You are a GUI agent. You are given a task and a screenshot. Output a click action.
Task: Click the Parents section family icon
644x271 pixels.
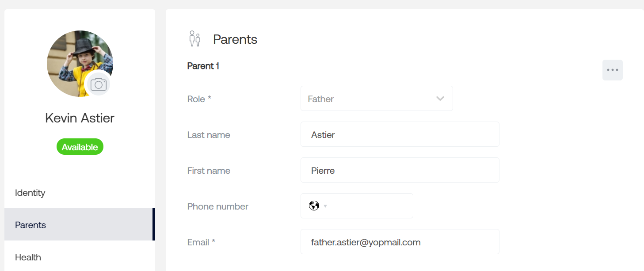click(195, 39)
